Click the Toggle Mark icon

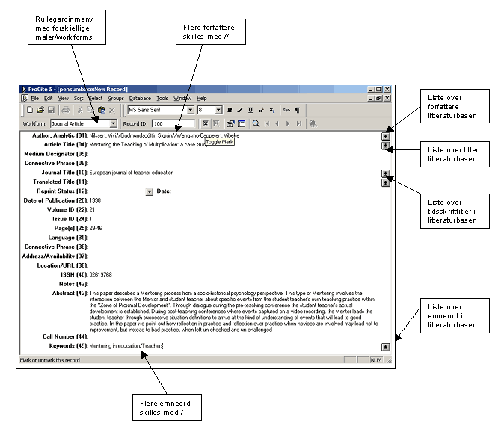click(206, 123)
